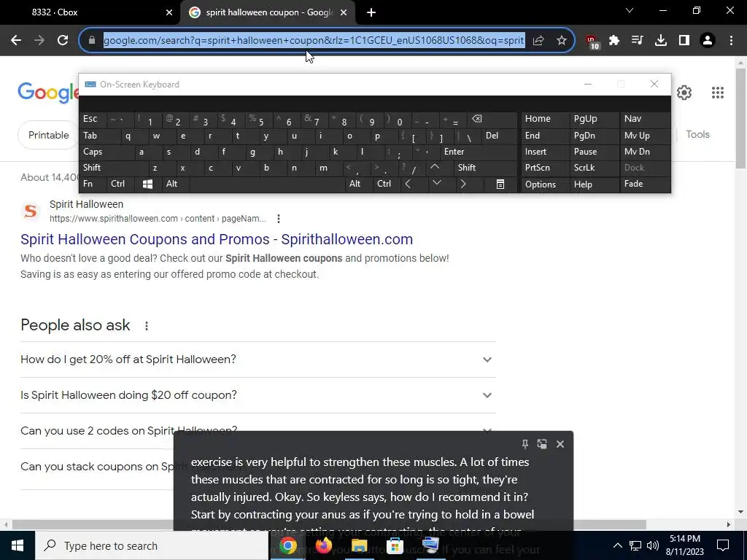This screenshot has height=560, width=747.
Task: Open Chrome extensions puzzle icon
Action: click(x=614, y=41)
